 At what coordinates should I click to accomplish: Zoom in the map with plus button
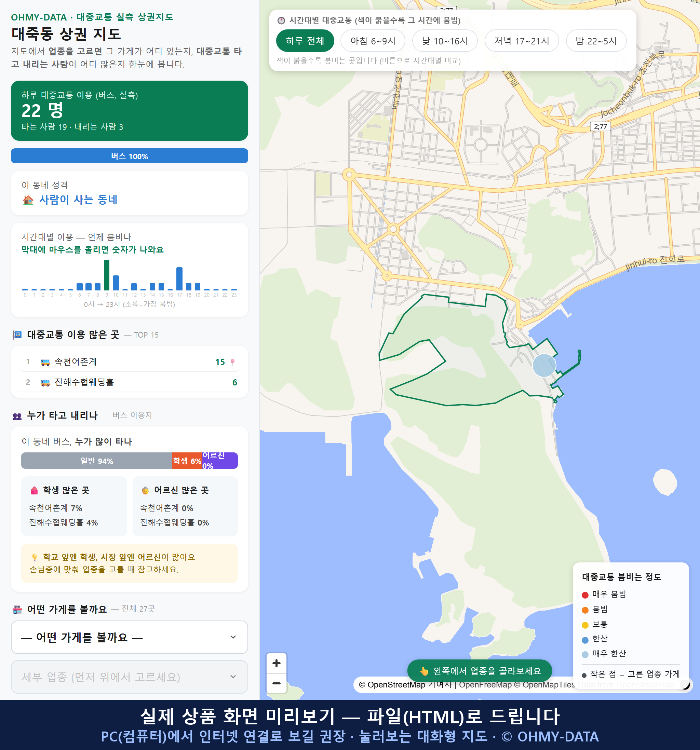(276, 663)
